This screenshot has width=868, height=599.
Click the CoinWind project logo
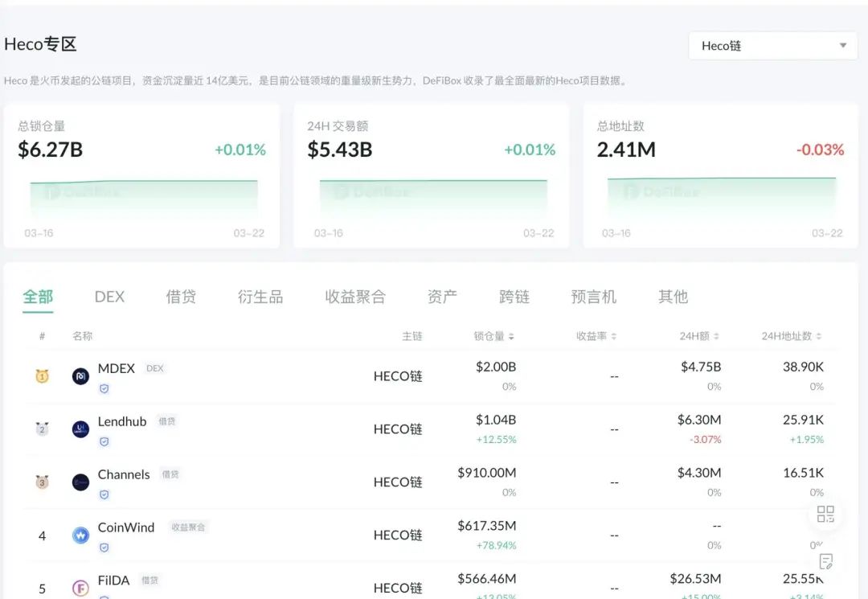coord(81,535)
